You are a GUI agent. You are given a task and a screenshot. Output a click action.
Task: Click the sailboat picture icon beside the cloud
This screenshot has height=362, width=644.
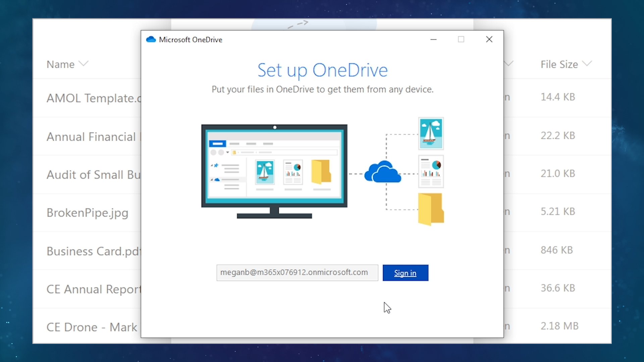pos(431,133)
